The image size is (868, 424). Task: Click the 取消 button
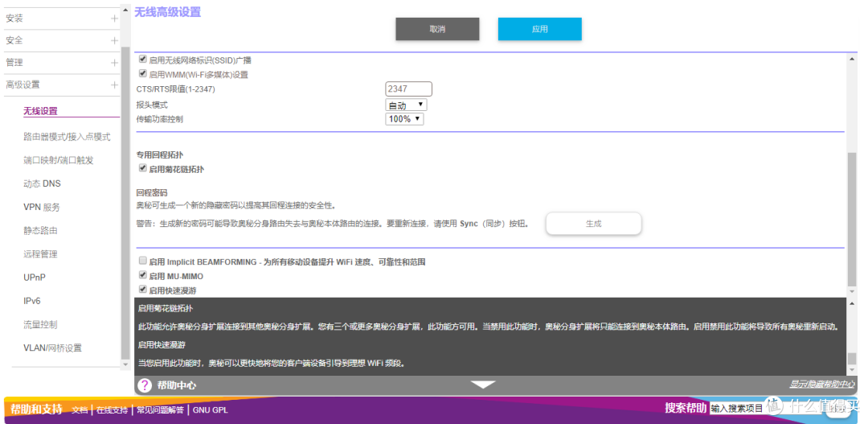point(437,29)
